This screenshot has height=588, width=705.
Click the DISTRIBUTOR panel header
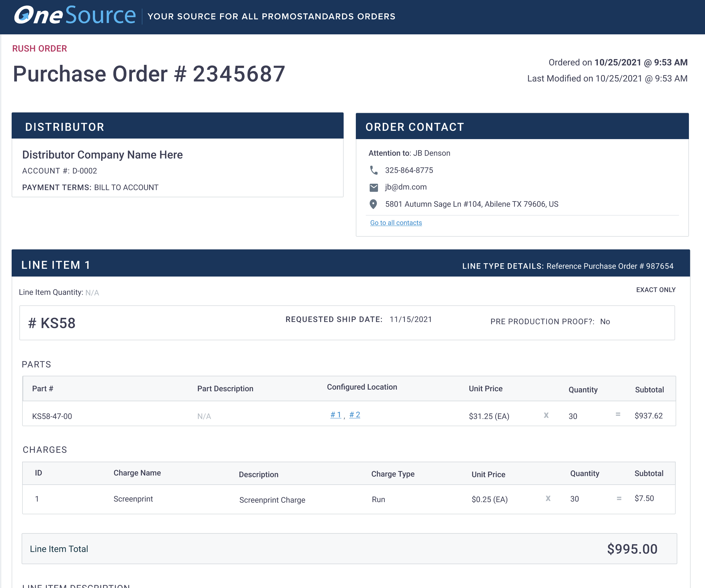[65, 127]
